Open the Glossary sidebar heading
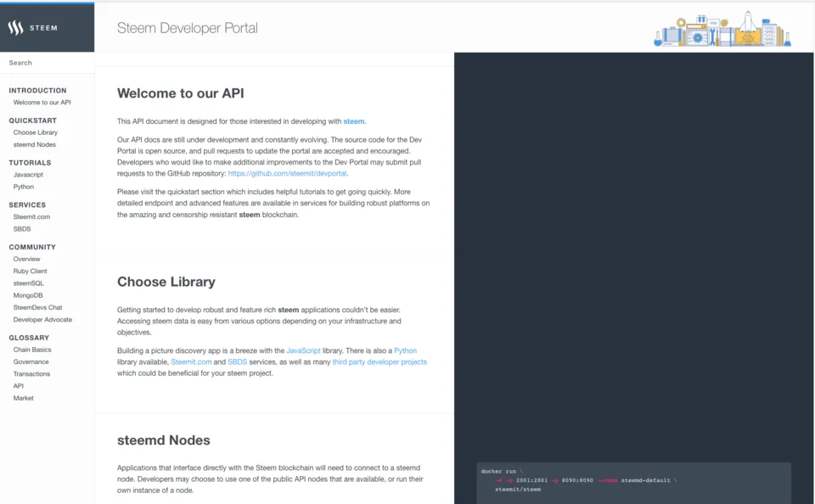Image resolution: width=815 pixels, height=504 pixels. pos(29,338)
